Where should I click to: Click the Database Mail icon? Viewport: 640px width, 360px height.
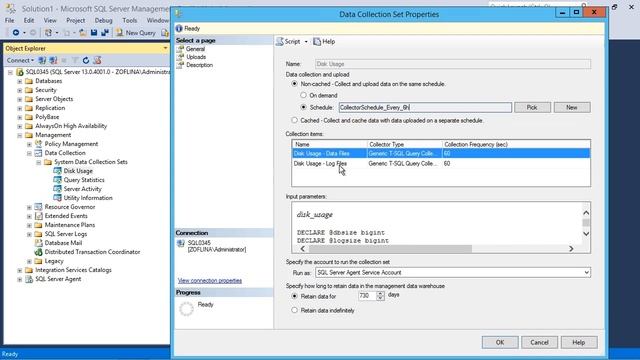click(x=38, y=243)
